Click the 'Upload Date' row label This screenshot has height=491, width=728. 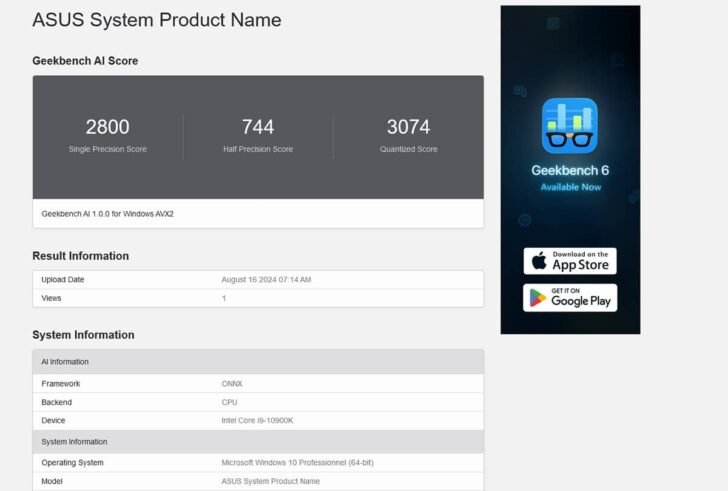pyautogui.click(x=63, y=279)
